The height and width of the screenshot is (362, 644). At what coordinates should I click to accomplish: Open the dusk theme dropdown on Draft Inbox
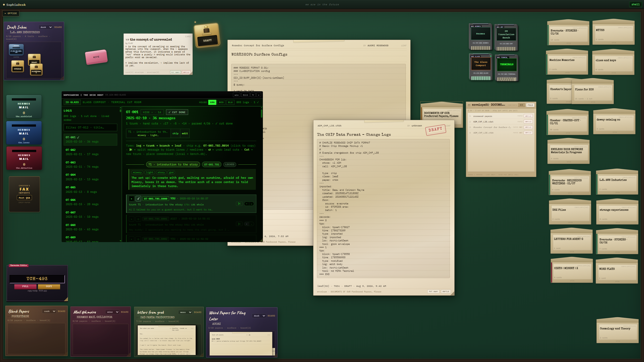click(46, 27)
